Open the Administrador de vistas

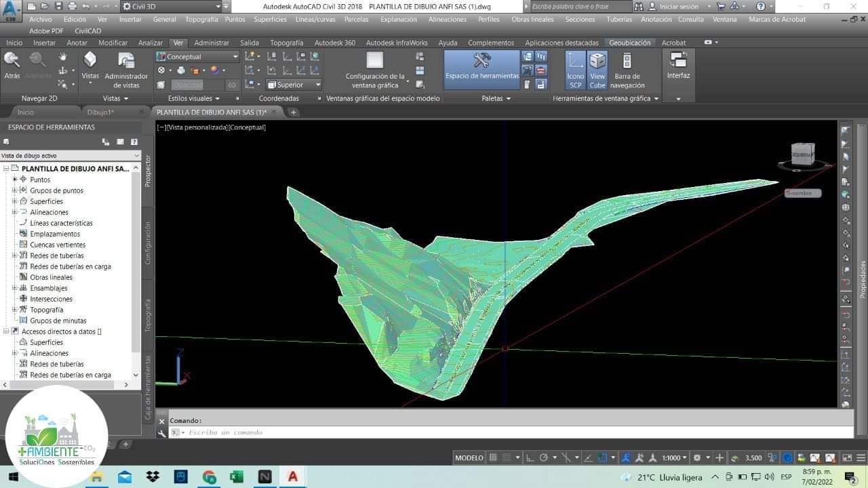coord(126,69)
